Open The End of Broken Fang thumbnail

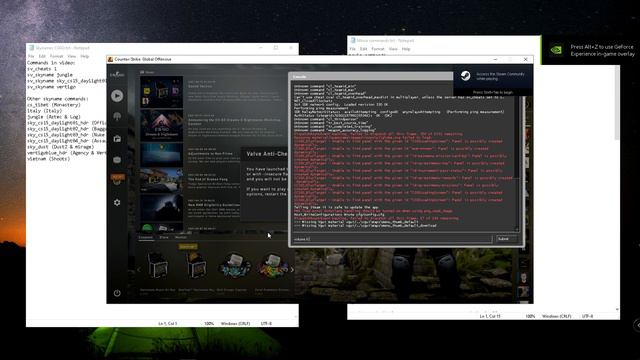coord(162,180)
